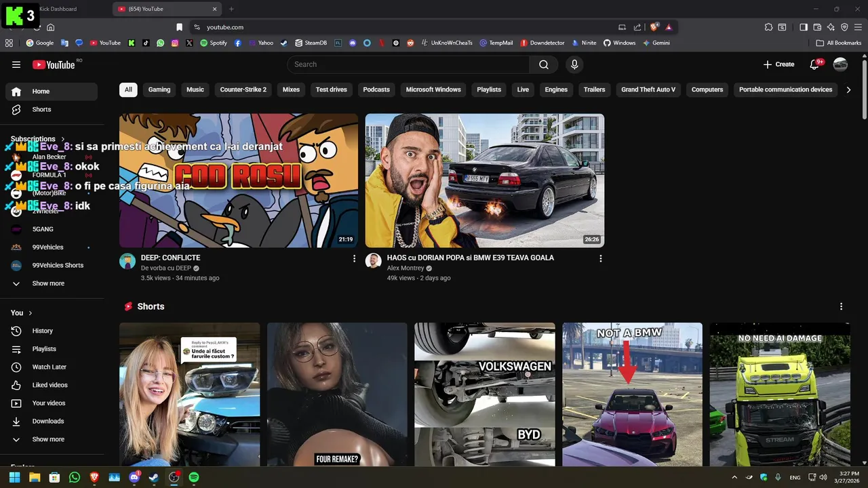
Task: Open Windows Start menu
Action: [x=14, y=477]
